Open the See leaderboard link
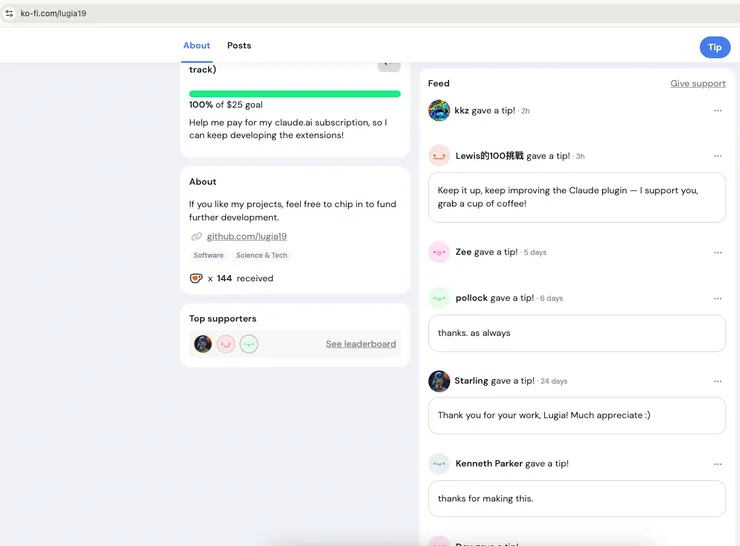The height and width of the screenshot is (546, 740). (361, 344)
